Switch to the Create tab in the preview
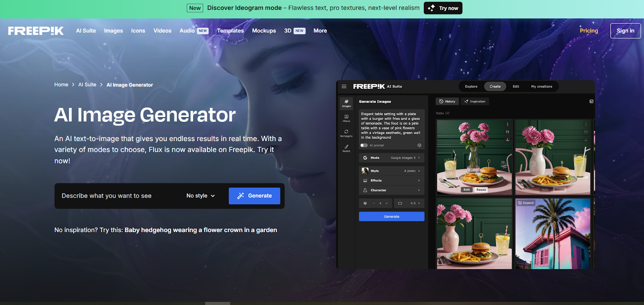The image size is (644, 305). tap(495, 87)
